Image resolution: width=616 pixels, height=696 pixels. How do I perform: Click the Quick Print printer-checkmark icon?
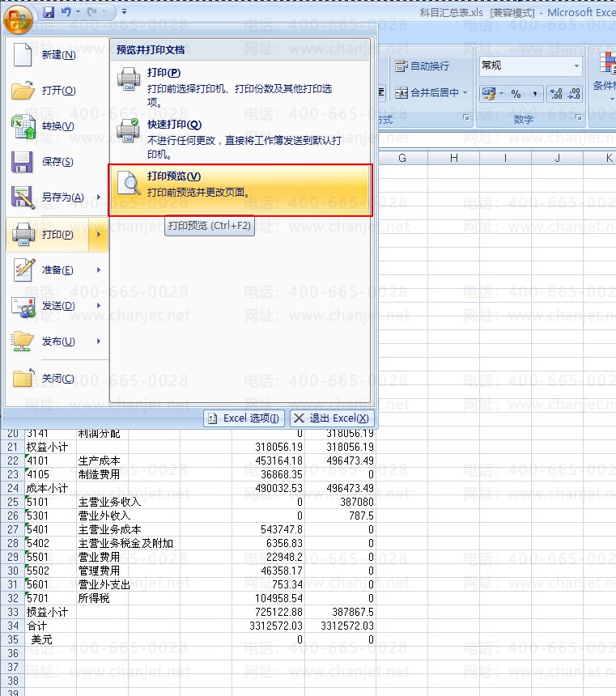(129, 130)
